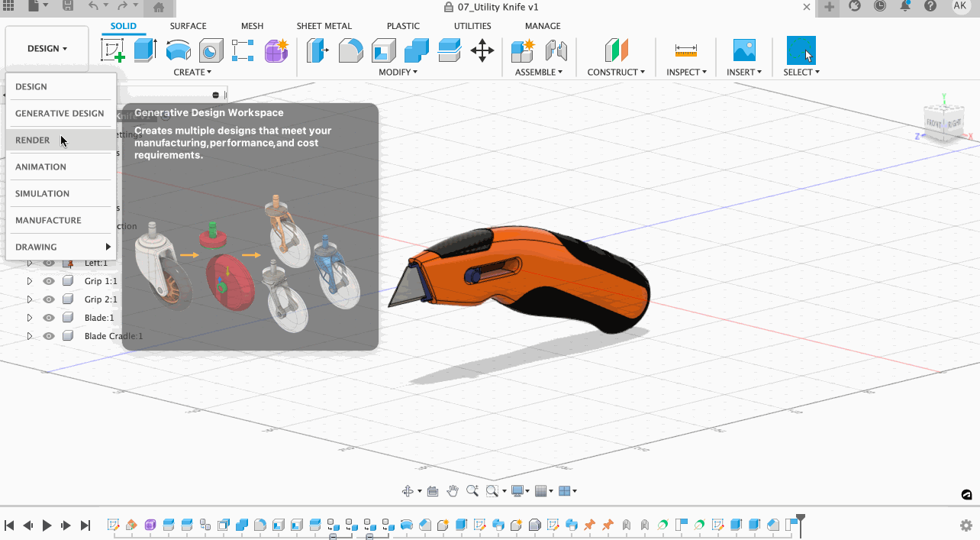Click the Pan hand icon in navigation bar
Image resolution: width=980 pixels, height=540 pixels.
(453, 491)
